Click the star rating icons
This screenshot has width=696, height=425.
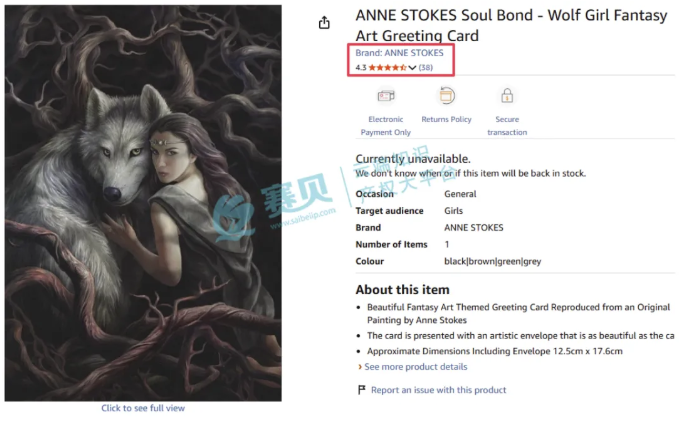point(387,68)
